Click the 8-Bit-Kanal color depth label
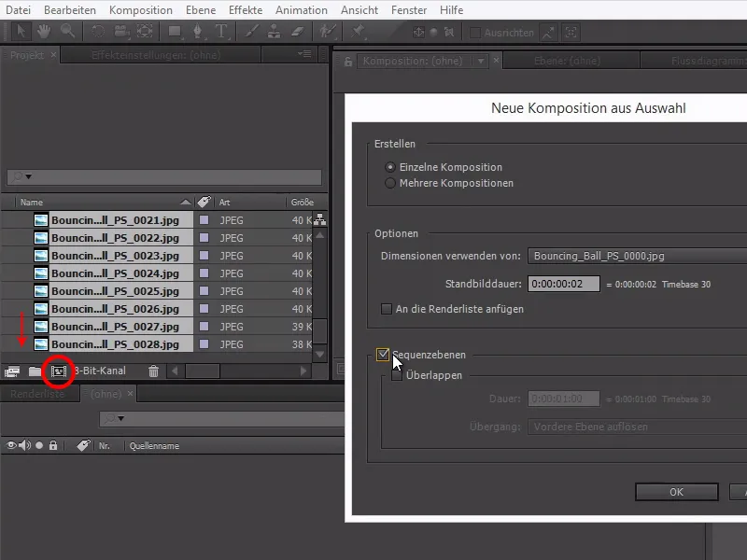The height and width of the screenshot is (560, 747). point(100,371)
